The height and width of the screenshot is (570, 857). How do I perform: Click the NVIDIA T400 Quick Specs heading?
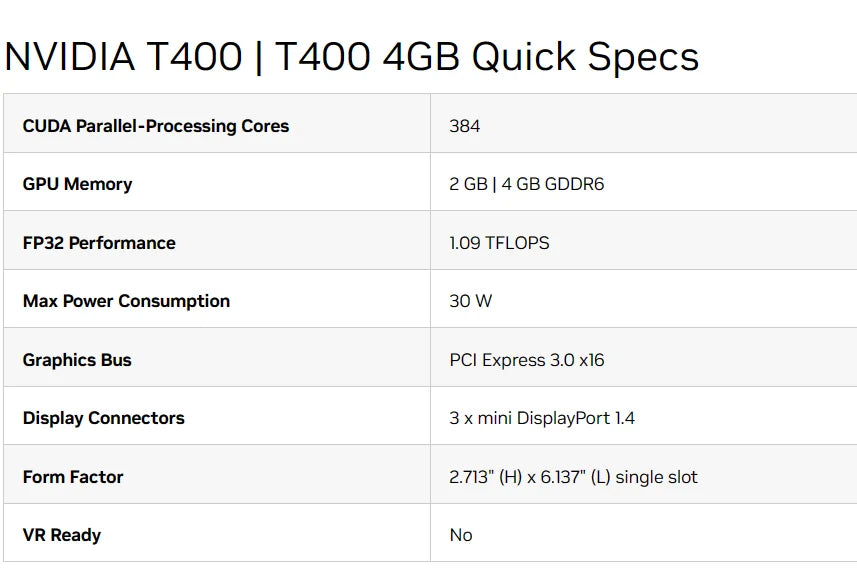351,57
